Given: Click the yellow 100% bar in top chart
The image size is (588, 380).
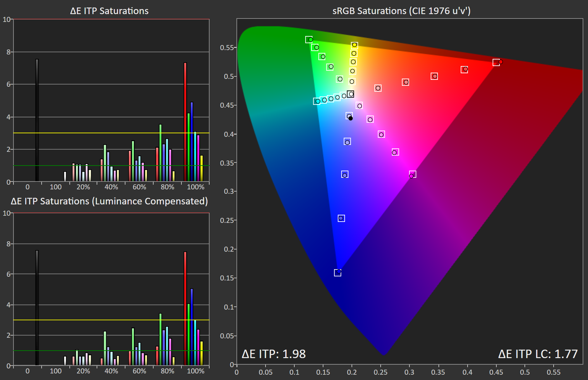Looking at the screenshot, I should (x=202, y=168).
